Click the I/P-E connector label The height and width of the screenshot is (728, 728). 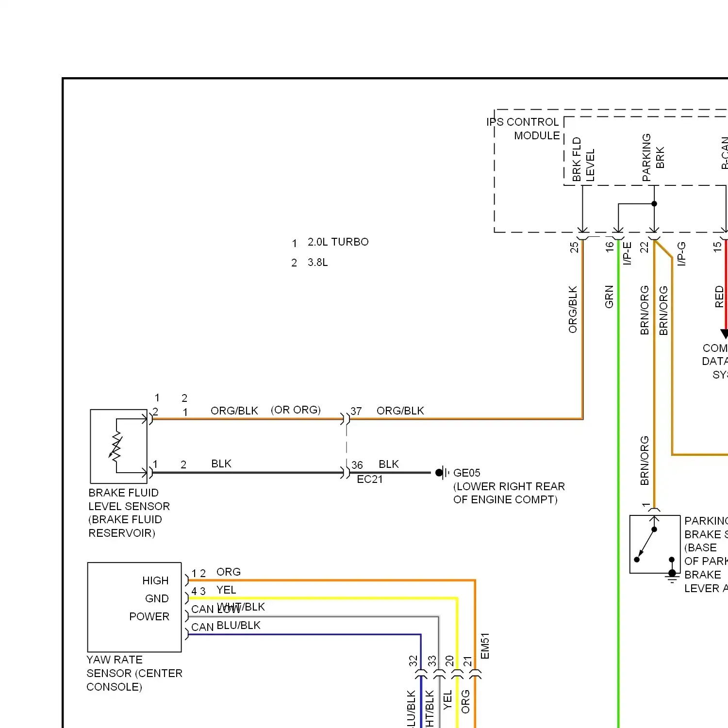[x=627, y=253]
